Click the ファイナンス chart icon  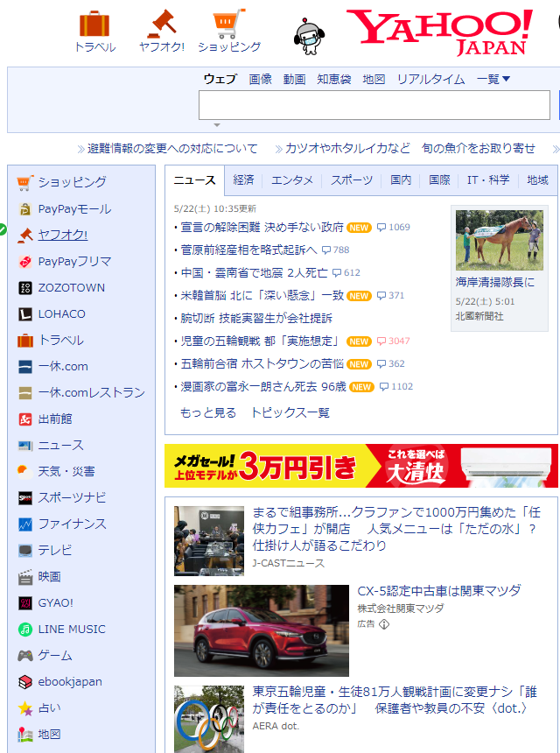pyautogui.click(x=25, y=524)
